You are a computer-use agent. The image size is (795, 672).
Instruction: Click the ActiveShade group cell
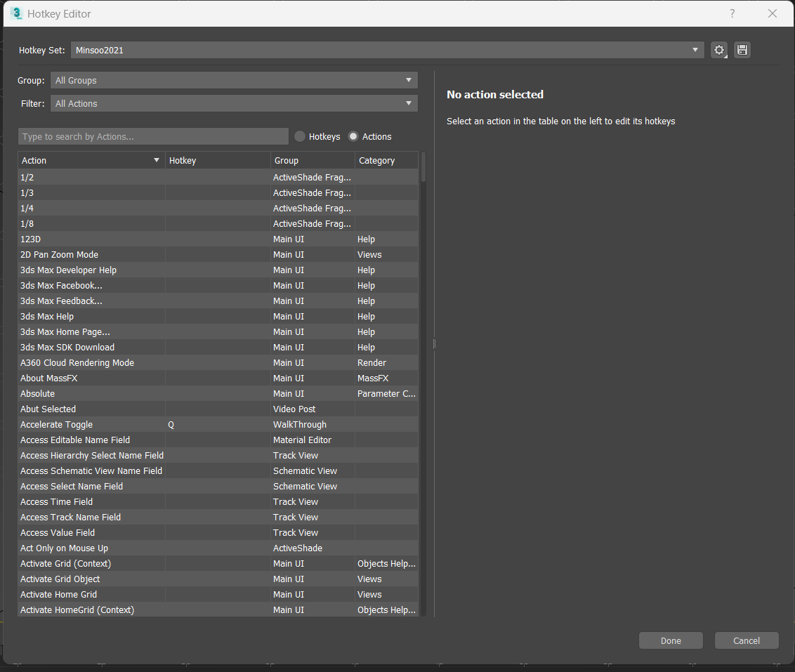click(x=313, y=548)
